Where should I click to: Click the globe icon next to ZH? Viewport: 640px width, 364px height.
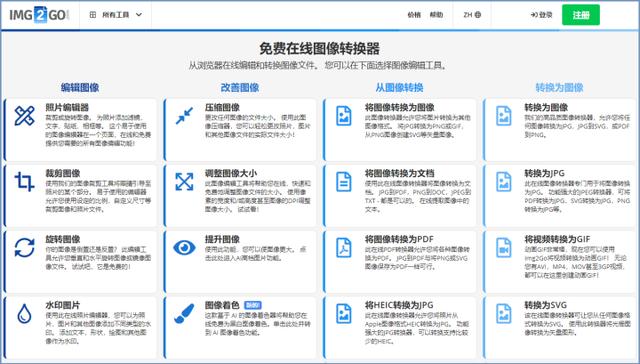tap(478, 15)
